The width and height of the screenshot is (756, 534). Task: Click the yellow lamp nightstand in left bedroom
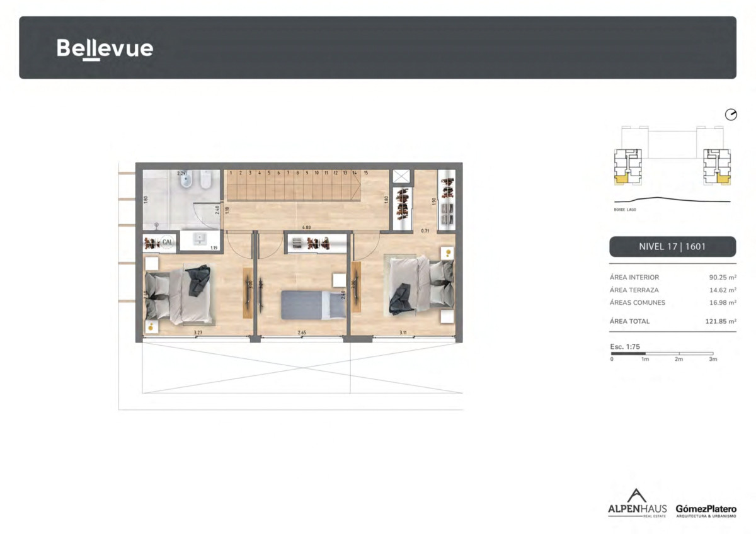click(152, 327)
